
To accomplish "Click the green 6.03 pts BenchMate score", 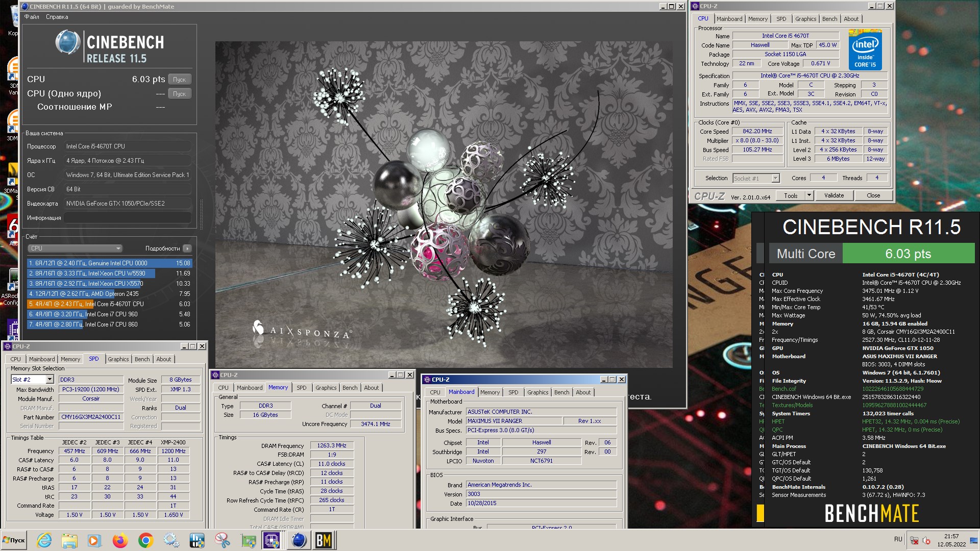I will 908,254.
